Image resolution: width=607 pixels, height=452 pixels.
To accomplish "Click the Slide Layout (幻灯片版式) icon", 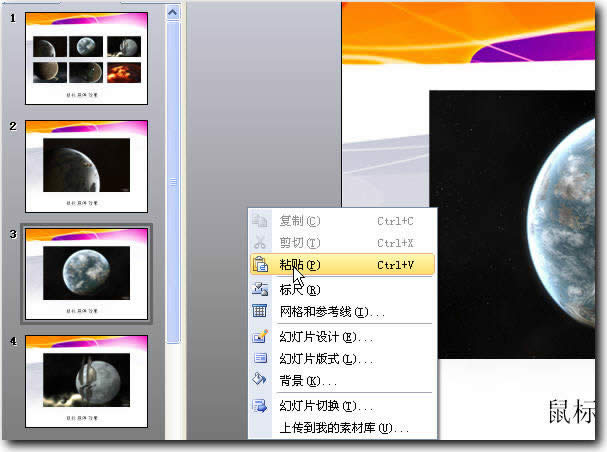I will point(260,358).
